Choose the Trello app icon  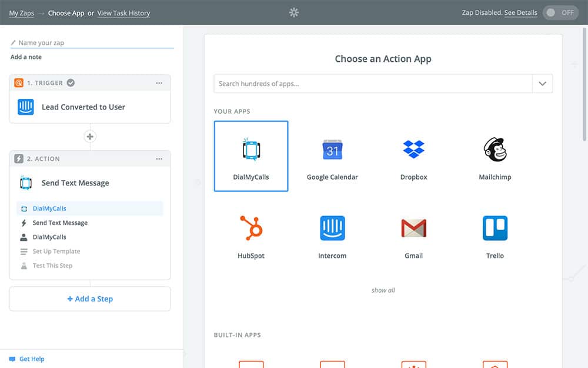(495, 228)
